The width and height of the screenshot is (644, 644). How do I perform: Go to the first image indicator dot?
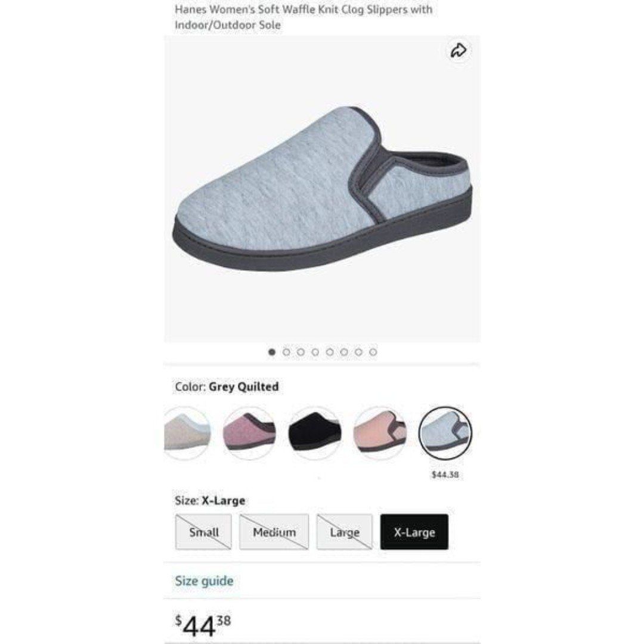click(271, 352)
